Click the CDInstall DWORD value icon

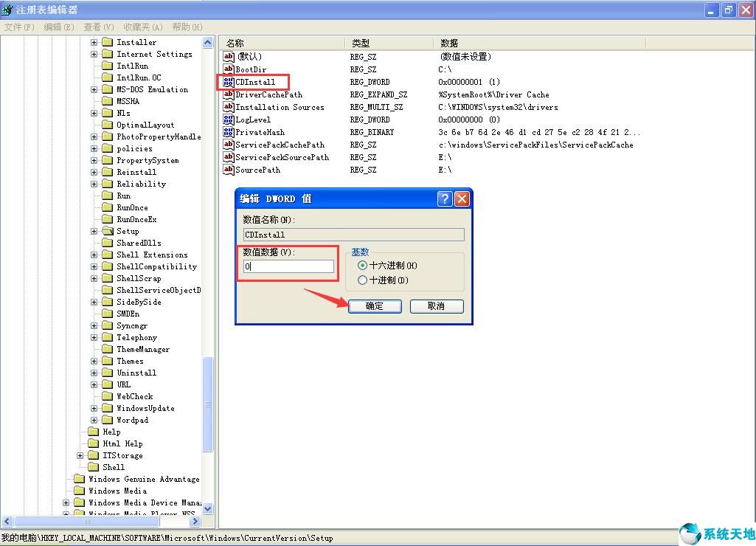click(229, 82)
